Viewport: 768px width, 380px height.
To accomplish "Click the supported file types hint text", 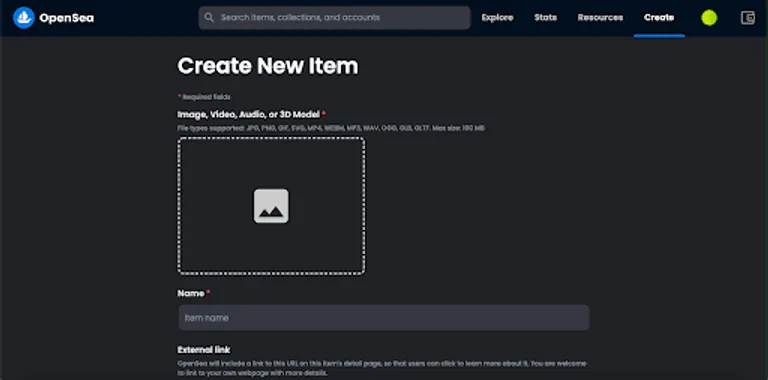I will [x=331, y=128].
